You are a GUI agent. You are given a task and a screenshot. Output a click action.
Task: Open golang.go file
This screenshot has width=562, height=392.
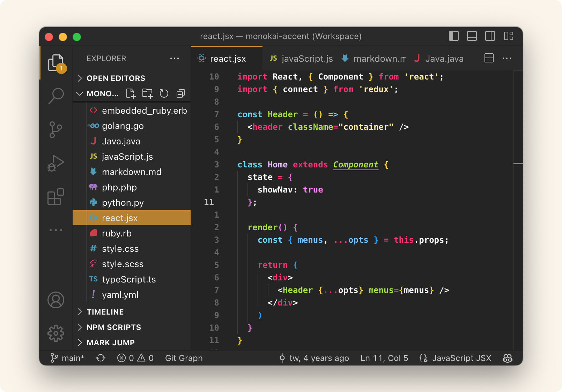point(132,126)
